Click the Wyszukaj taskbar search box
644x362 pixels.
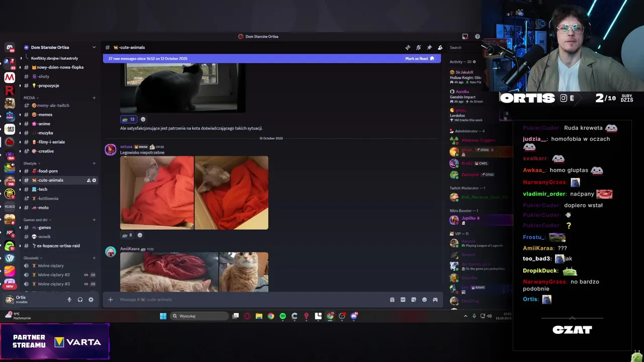pyautogui.click(x=199, y=316)
